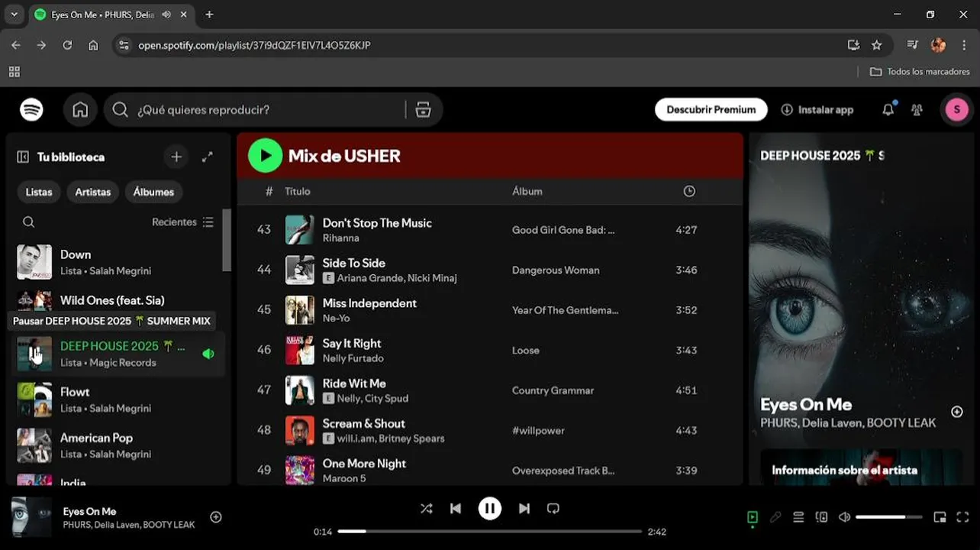The width and height of the screenshot is (980, 550).
Task: Collapse Tu biblioteca with library icon
Action: point(23,157)
